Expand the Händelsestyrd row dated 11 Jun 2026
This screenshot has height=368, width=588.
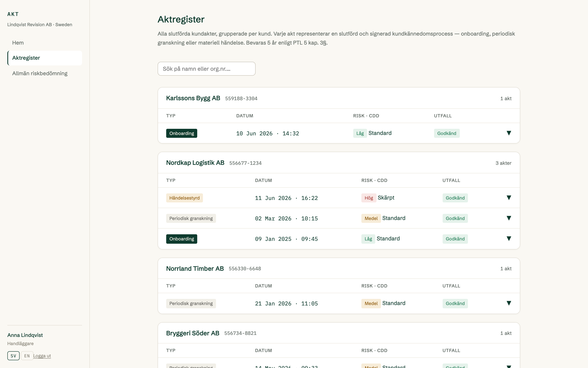pos(509,198)
